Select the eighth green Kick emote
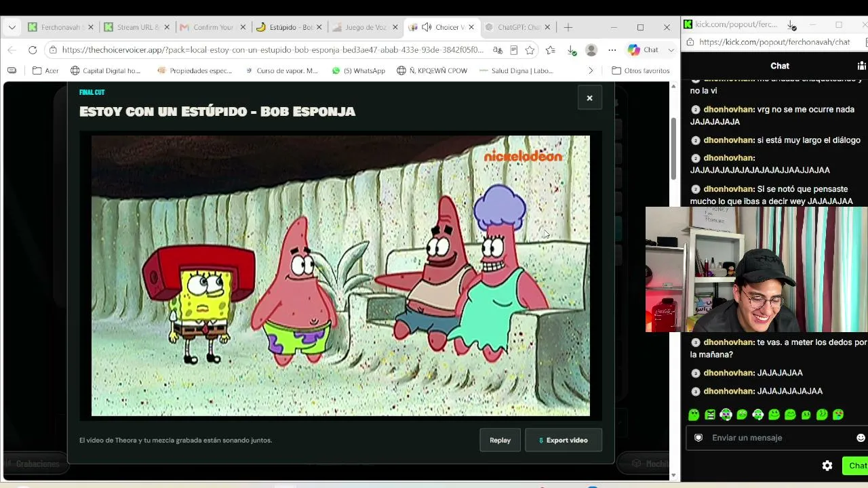The height and width of the screenshot is (488, 868). point(806,415)
